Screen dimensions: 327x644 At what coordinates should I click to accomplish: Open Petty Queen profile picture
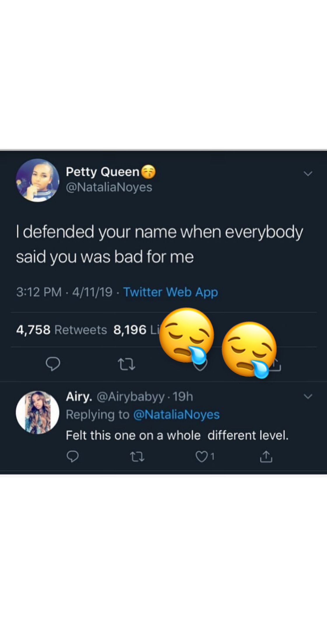click(x=38, y=180)
